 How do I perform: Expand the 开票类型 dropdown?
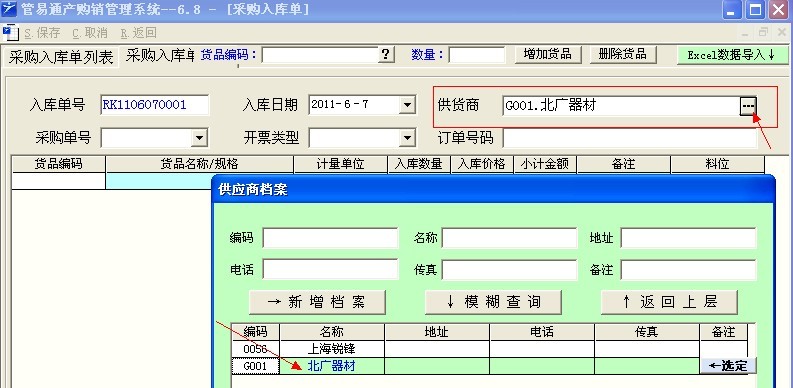[407, 138]
